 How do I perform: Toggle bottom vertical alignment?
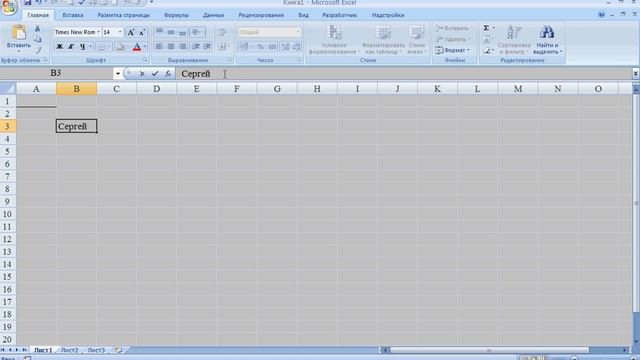[182, 32]
